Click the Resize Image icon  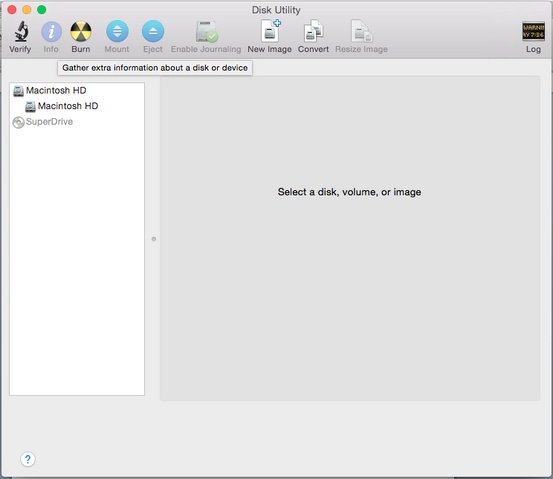(361, 31)
